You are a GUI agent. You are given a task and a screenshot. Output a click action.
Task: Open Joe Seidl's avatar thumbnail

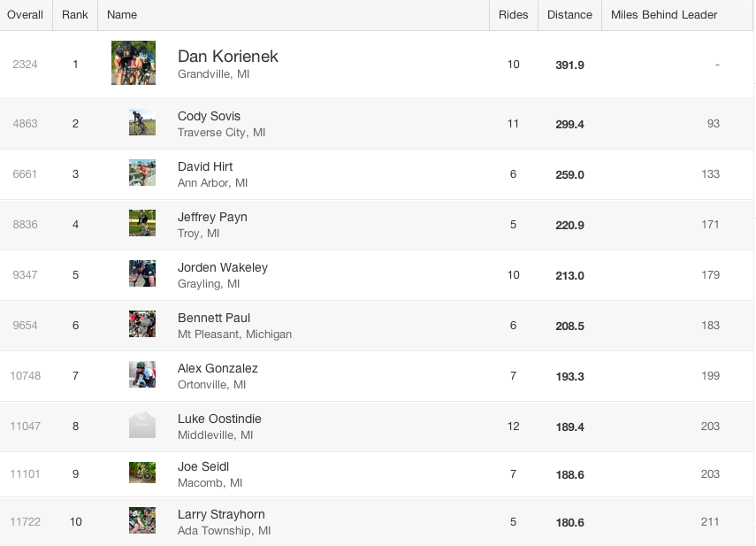[x=142, y=473]
